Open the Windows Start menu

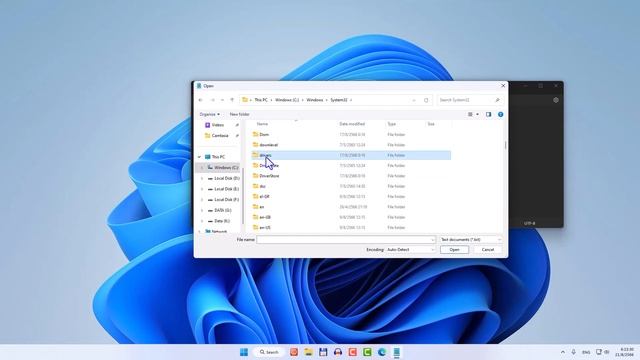click(244, 352)
